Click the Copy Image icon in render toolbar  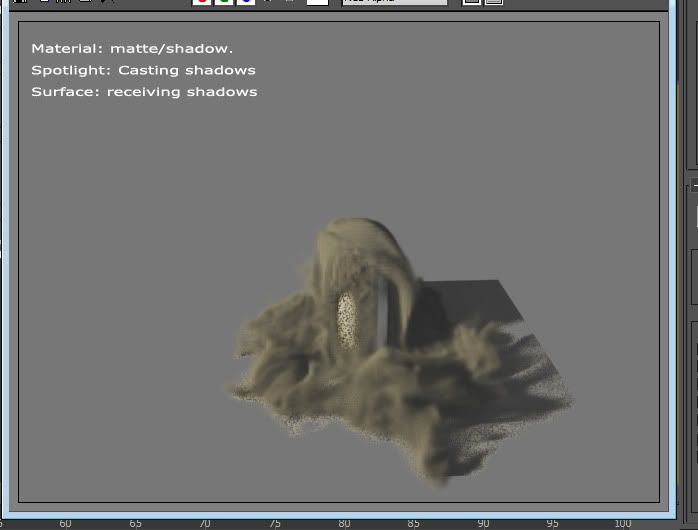40,2
